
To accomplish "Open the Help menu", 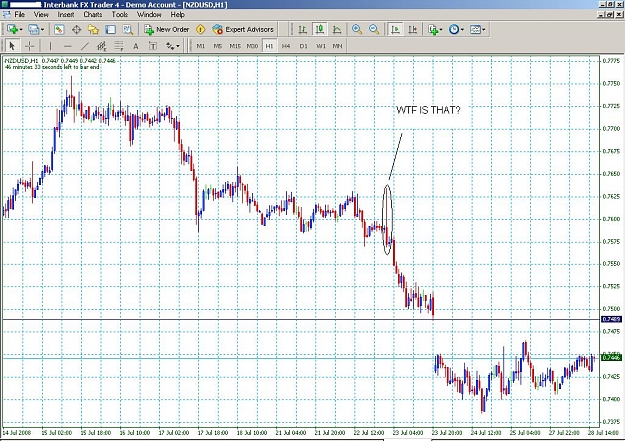I will [x=177, y=15].
